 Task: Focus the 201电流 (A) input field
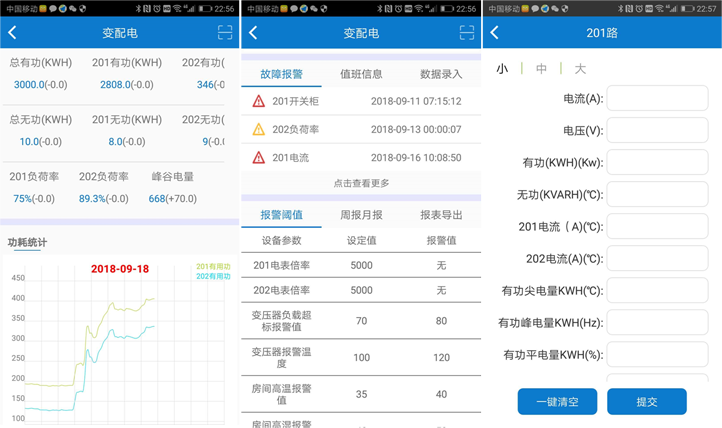[657, 226]
